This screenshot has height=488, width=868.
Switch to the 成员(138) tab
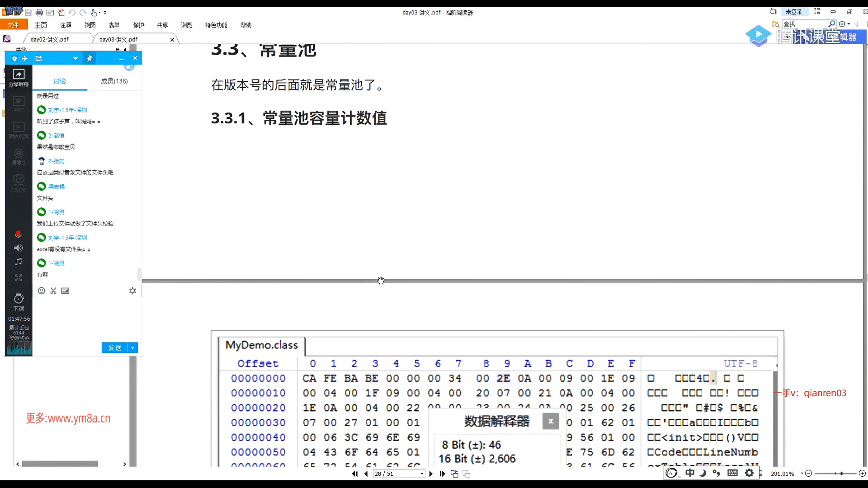(x=114, y=81)
